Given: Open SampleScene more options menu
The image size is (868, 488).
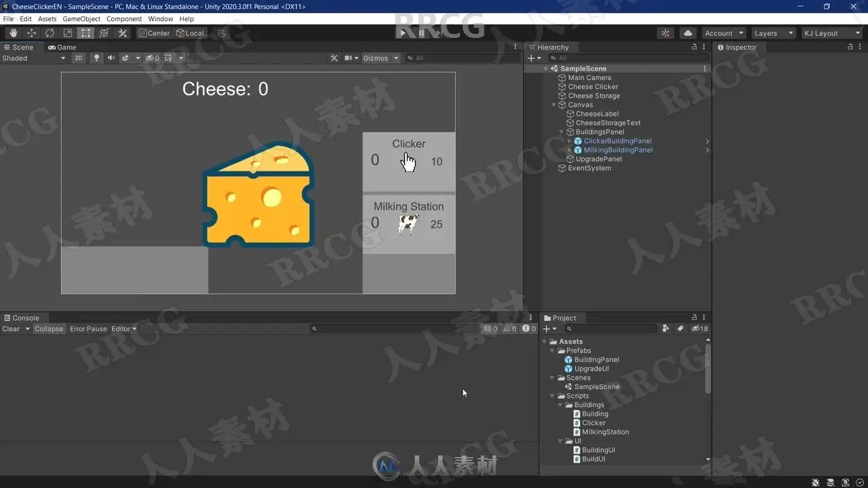Looking at the screenshot, I should point(705,68).
